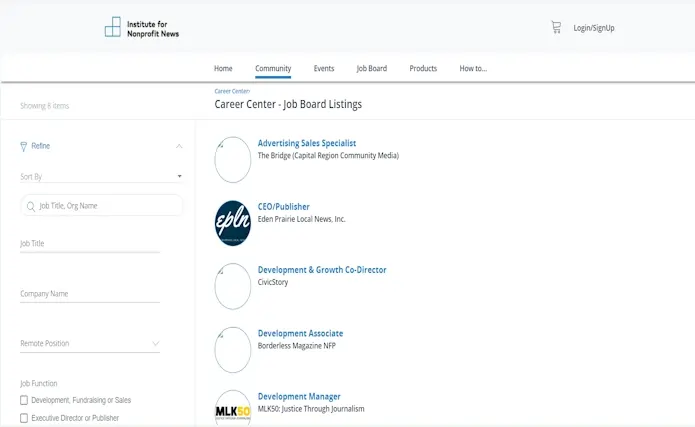Go to the Job Board tab
The height and width of the screenshot is (427, 695).
[371, 68]
